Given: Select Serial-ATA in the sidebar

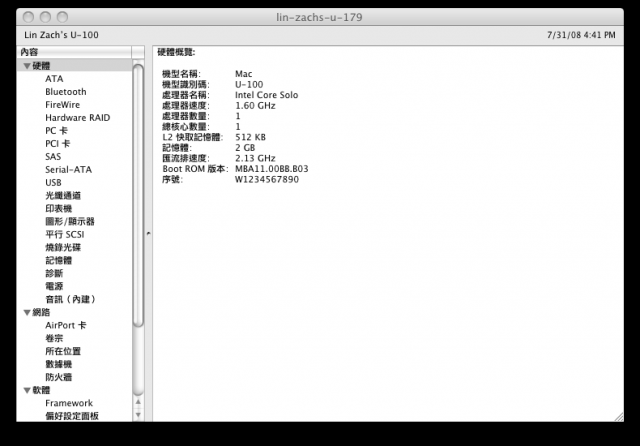Looking at the screenshot, I should click(x=69, y=170).
